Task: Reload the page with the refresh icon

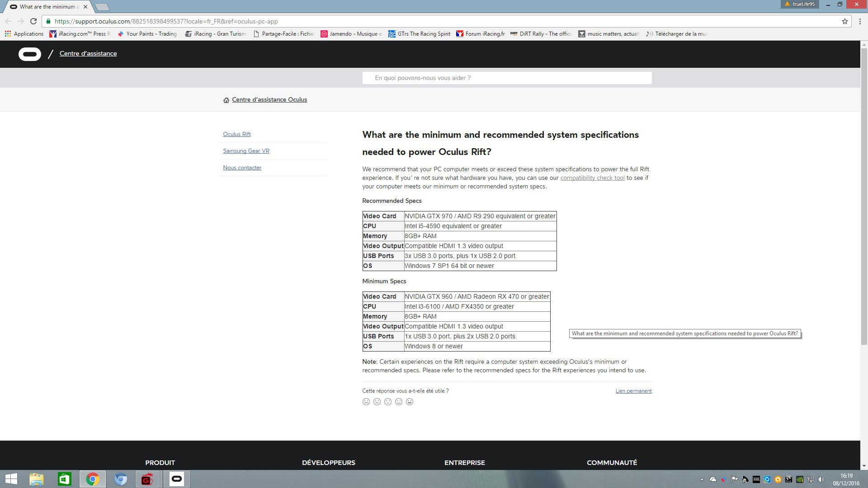Action: click(x=33, y=21)
